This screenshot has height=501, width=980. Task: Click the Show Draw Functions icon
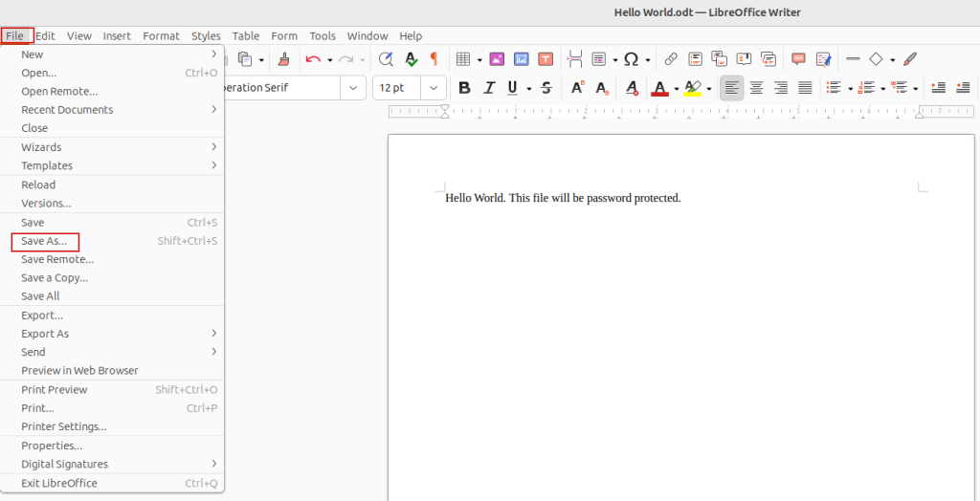point(910,59)
